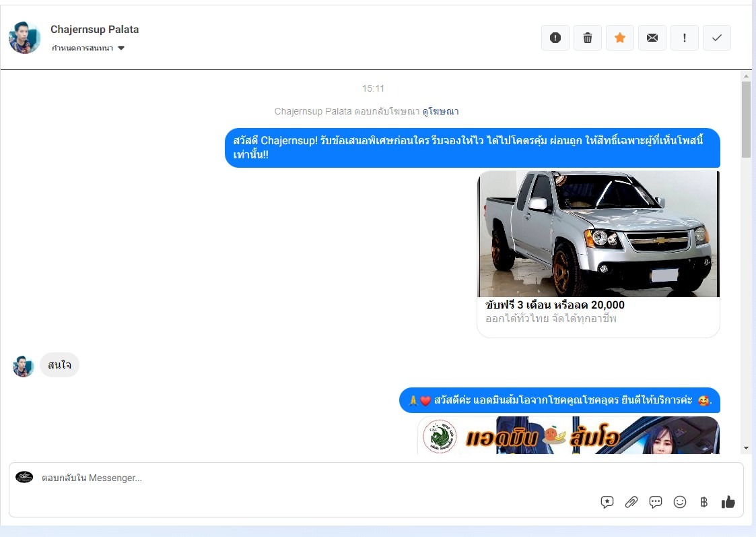
Task: Click the exclamation mark priority button
Action: tap(685, 38)
